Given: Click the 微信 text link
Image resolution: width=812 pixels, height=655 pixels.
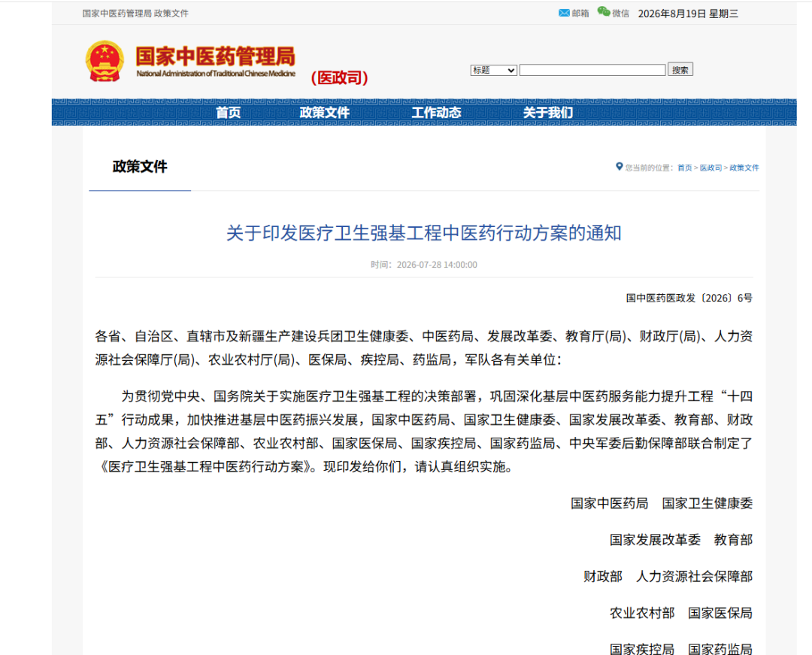Looking at the screenshot, I should click(620, 14).
